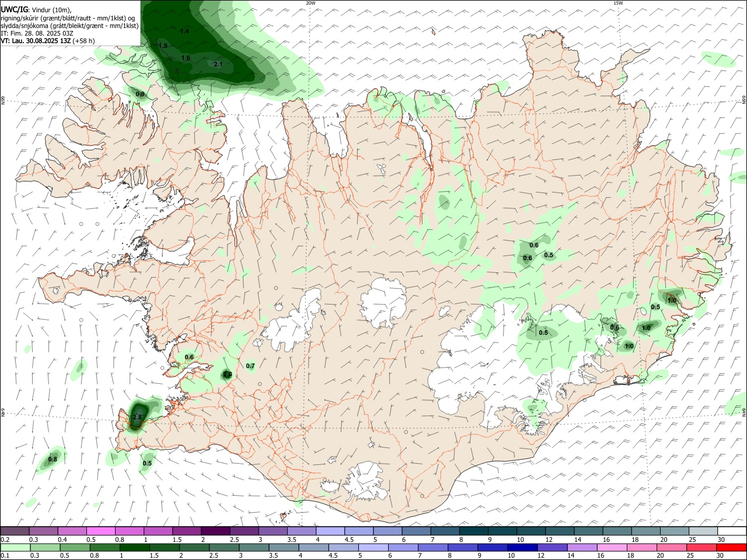Select the 'rigning/skúrir' legend description line
747x560 pixels.
[x=68, y=18]
